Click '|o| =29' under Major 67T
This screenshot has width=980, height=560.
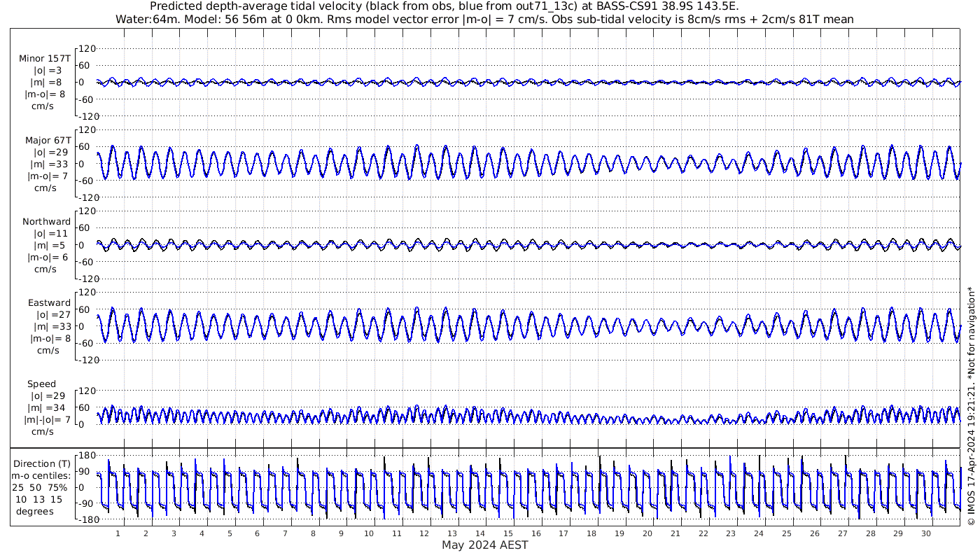pos(50,152)
